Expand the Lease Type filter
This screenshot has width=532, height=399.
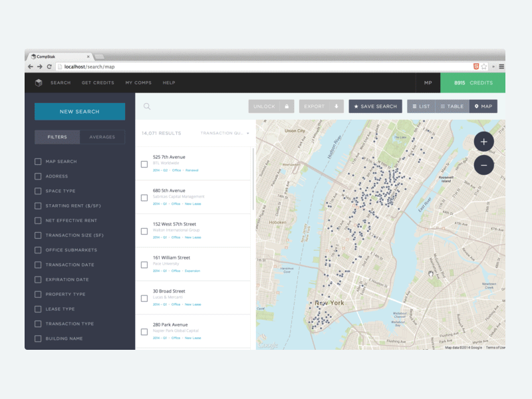38,309
